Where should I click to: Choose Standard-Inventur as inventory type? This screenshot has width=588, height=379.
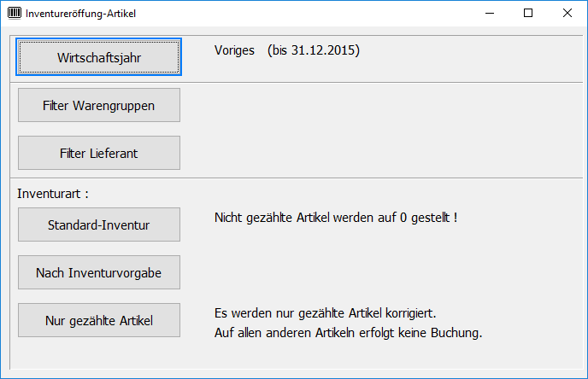[x=99, y=225]
